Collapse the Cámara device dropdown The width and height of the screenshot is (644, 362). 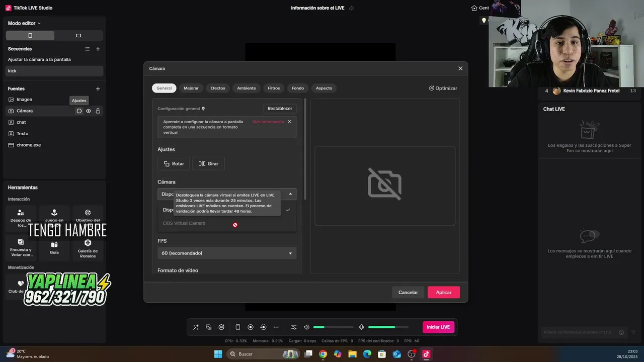pyautogui.click(x=290, y=194)
